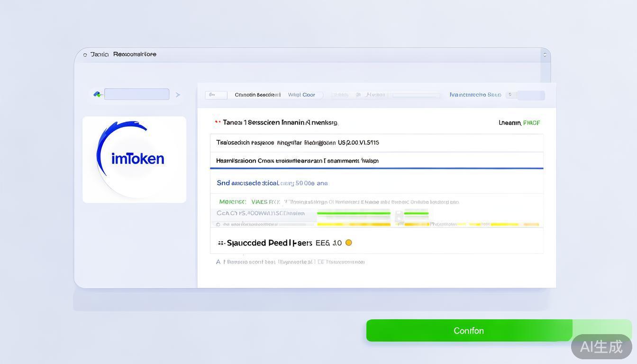Click the green-blue arrow icon beside sidebar field
The height and width of the screenshot is (364, 637).
[x=98, y=94]
